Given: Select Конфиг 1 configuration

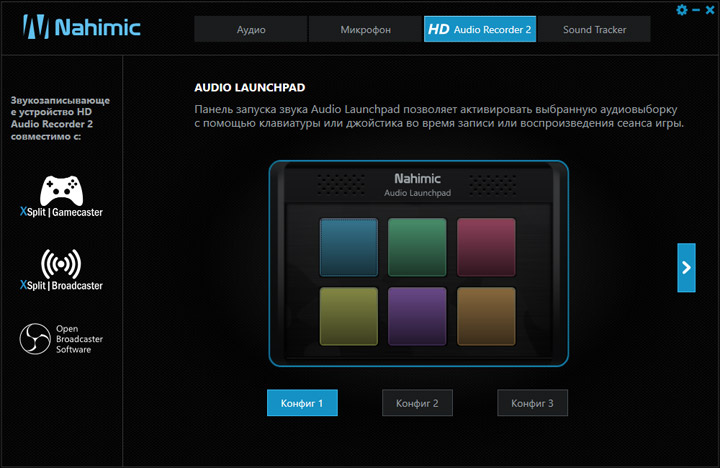Looking at the screenshot, I should tap(302, 403).
